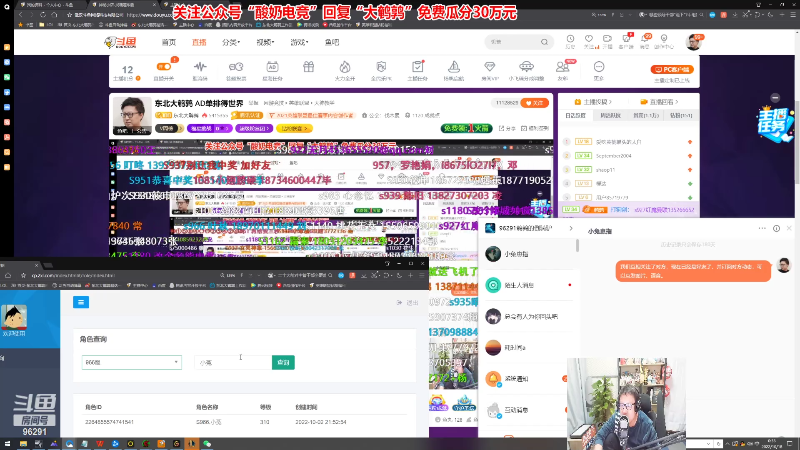This screenshot has width=800, height=450.
Task: Click the AD calendar icon
Action: point(272,67)
